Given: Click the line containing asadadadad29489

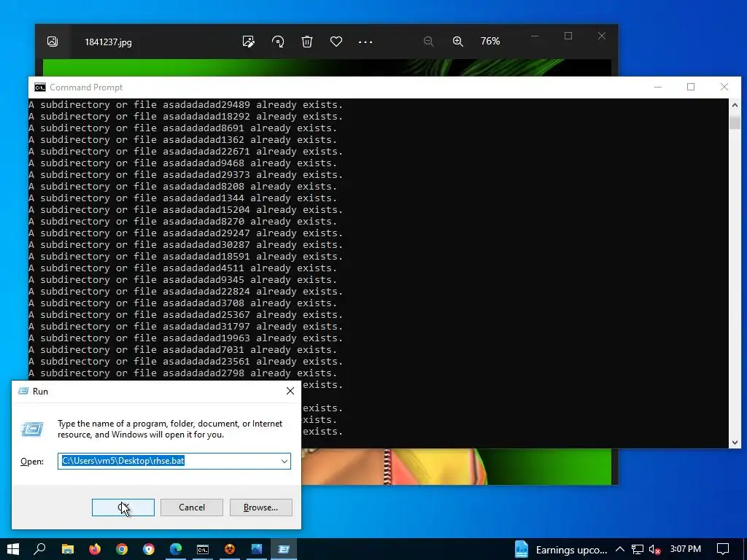Looking at the screenshot, I should point(186,105).
